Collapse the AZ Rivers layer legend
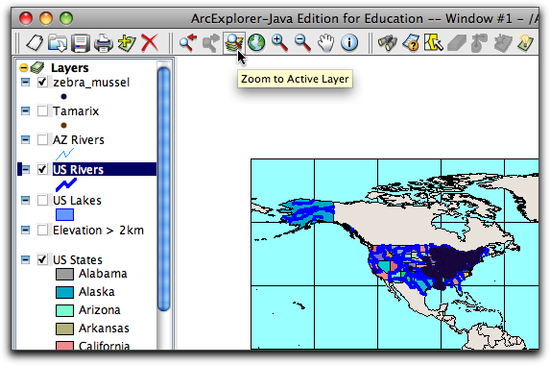The height and width of the screenshot is (365, 550). tap(25, 140)
